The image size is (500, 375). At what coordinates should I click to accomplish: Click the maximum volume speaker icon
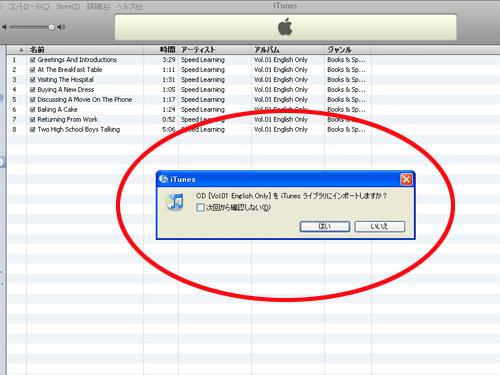[61, 27]
